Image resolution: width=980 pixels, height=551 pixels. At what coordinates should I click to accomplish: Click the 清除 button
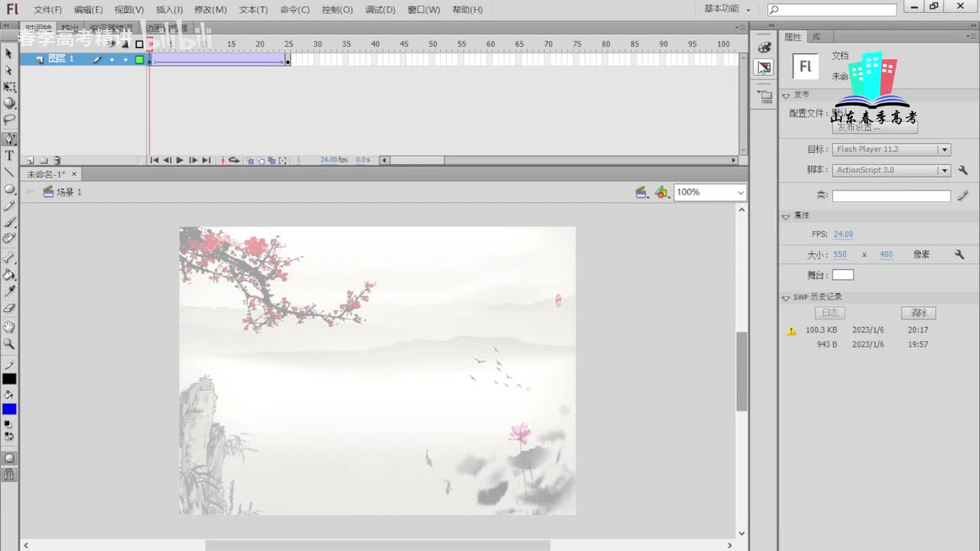919,313
